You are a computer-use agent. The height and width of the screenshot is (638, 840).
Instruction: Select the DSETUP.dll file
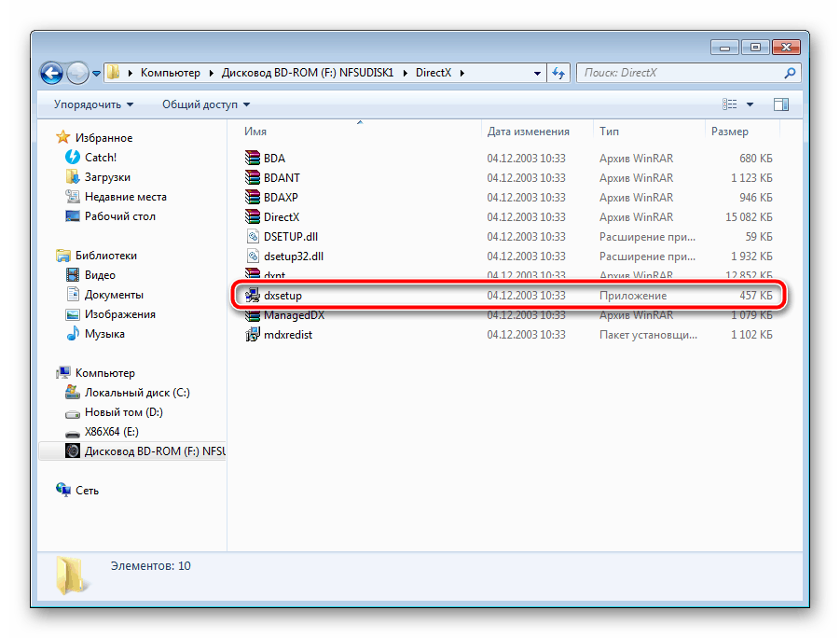pyautogui.click(x=291, y=237)
